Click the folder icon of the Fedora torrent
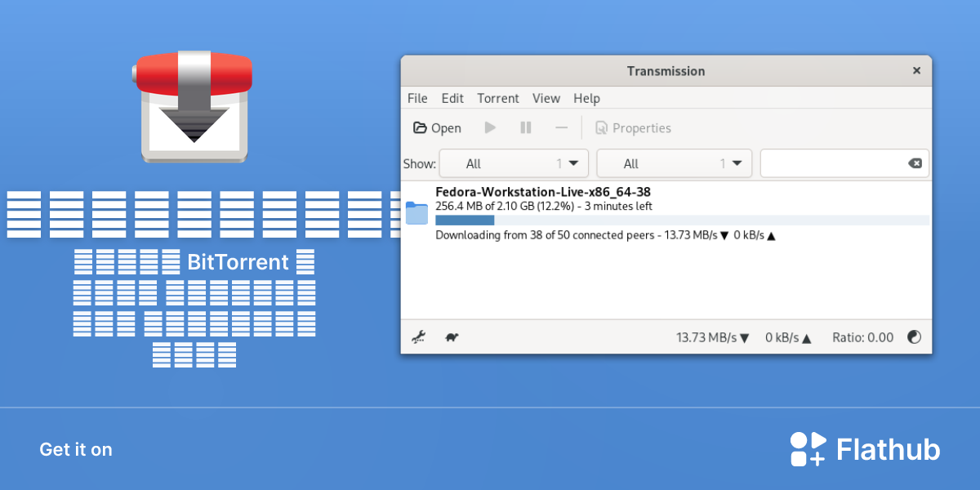 [416, 213]
